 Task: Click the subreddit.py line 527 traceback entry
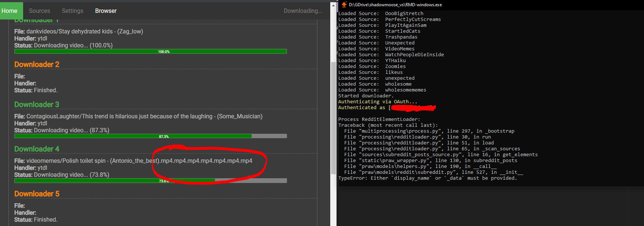[434, 172]
